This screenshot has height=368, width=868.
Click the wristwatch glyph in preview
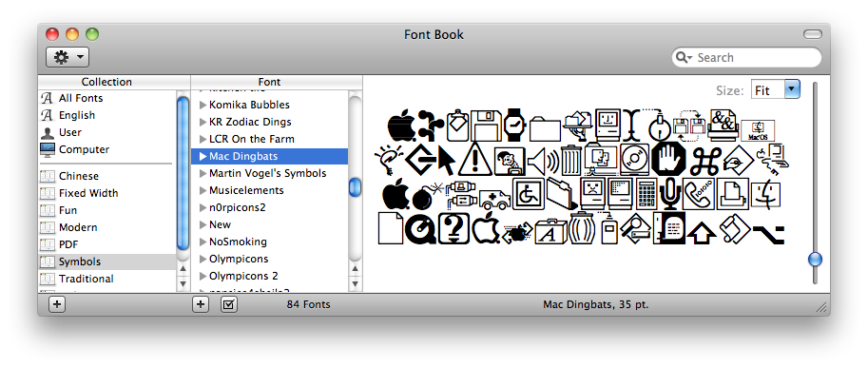514,126
